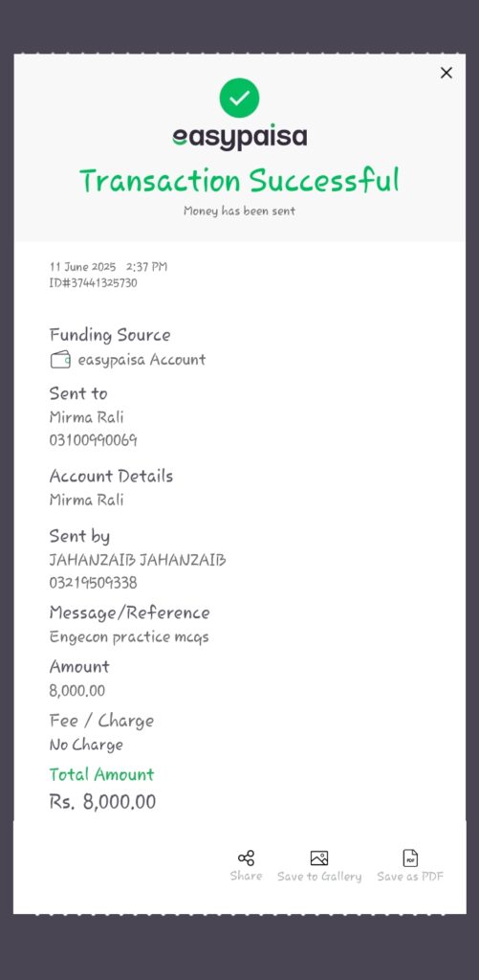The width and height of the screenshot is (479, 980).
Task: Click the Transaction Successful heading
Action: tap(239, 181)
